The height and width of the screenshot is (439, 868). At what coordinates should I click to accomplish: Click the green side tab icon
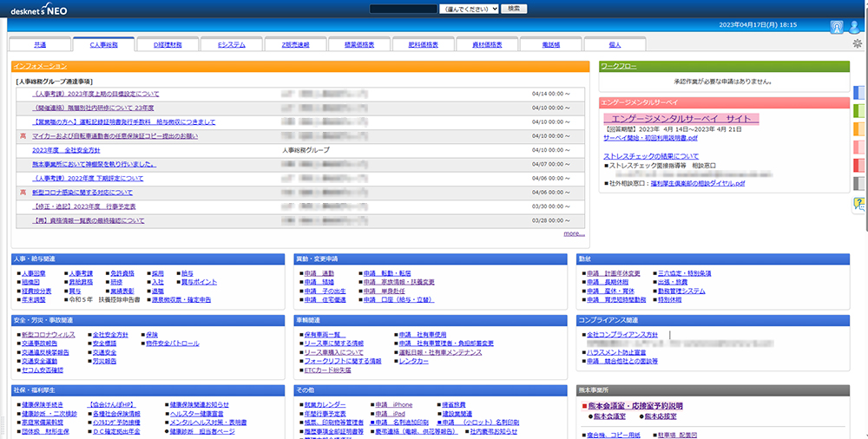[x=859, y=110]
